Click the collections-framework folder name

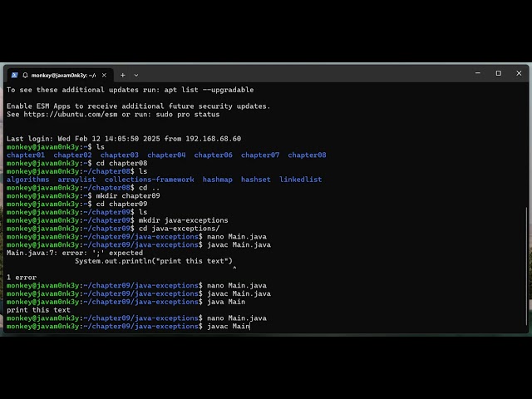(150, 179)
